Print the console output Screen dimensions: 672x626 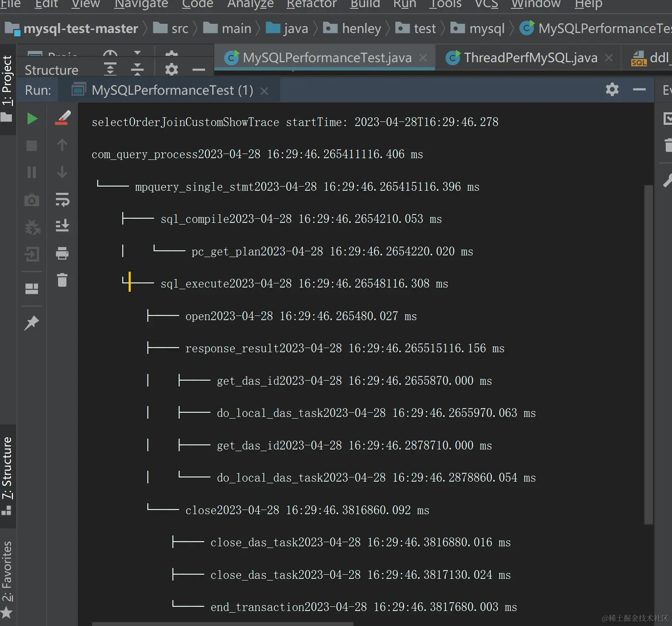pyautogui.click(x=62, y=253)
